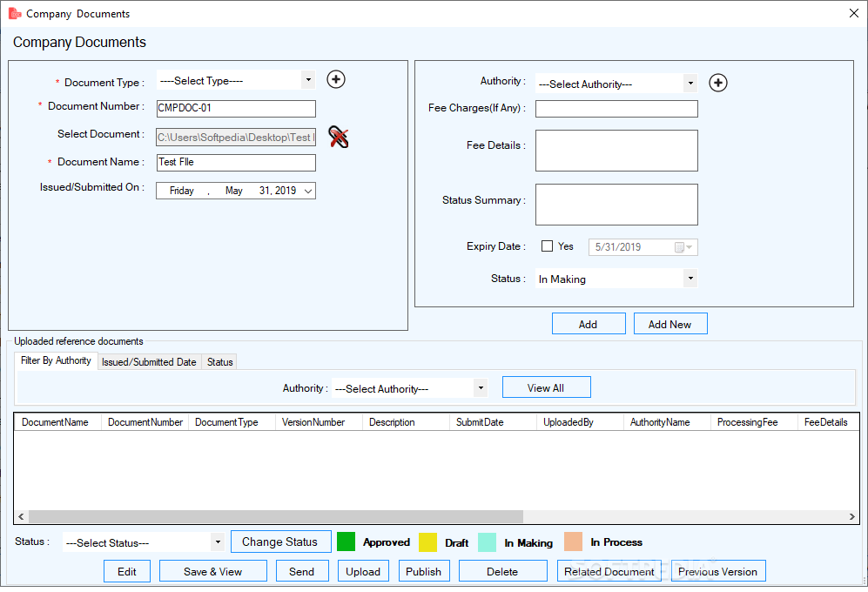Click the AuthorityName column header
Viewport: 868px width, 592px height.
pyautogui.click(x=667, y=422)
